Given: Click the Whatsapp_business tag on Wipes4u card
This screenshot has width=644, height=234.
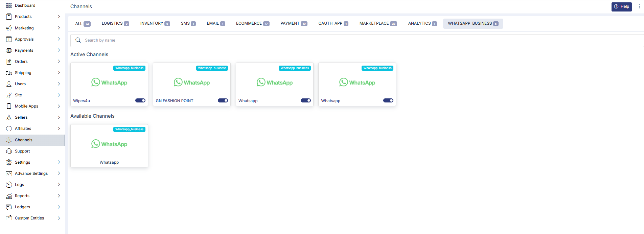Looking at the screenshot, I should 129,68.
